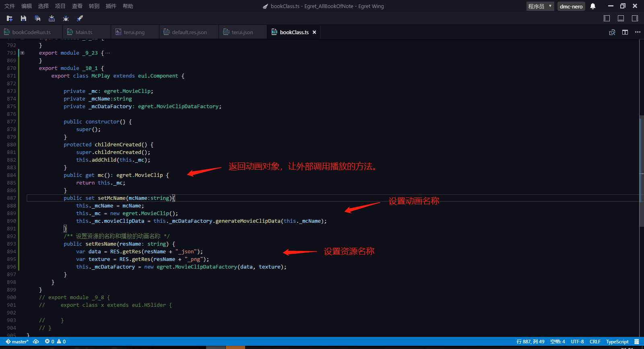
Task: Switch to the terui.json tab
Action: click(x=242, y=32)
